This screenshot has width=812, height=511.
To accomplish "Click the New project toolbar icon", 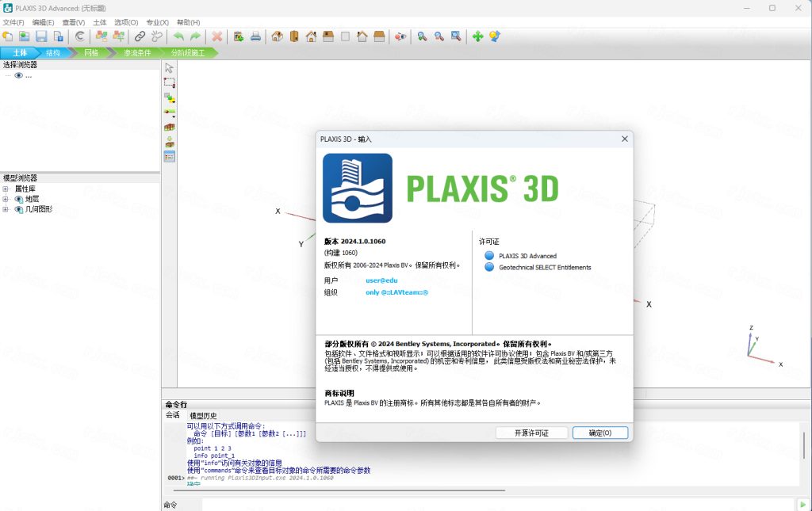I will 8,36.
